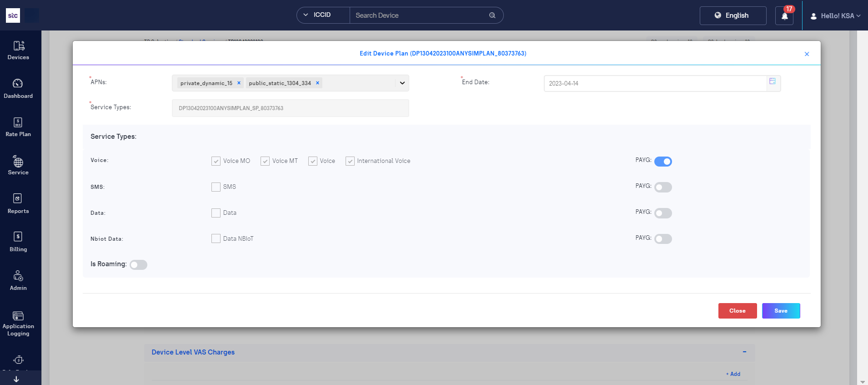Click in the Search Device field

[x=418, y=15]
